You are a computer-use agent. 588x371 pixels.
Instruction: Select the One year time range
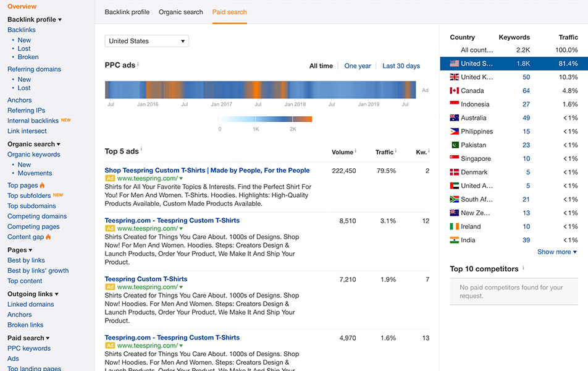pyautogui.click(x=358, y=66)
